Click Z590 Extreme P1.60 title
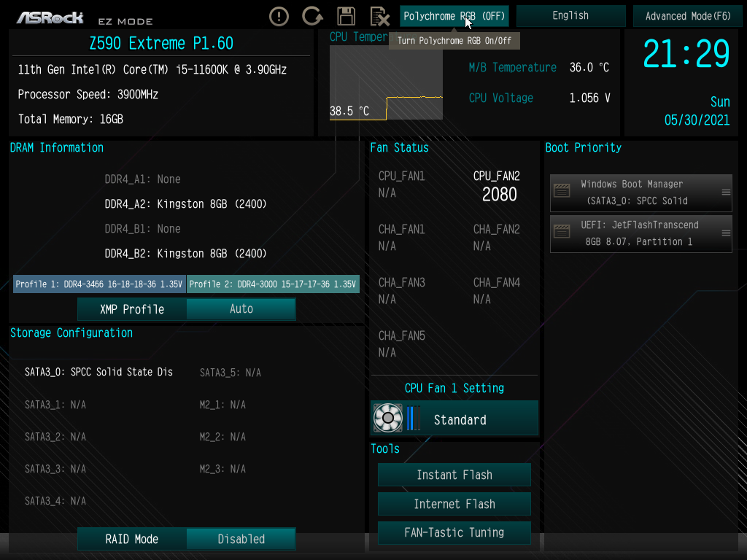 [161, 43]
